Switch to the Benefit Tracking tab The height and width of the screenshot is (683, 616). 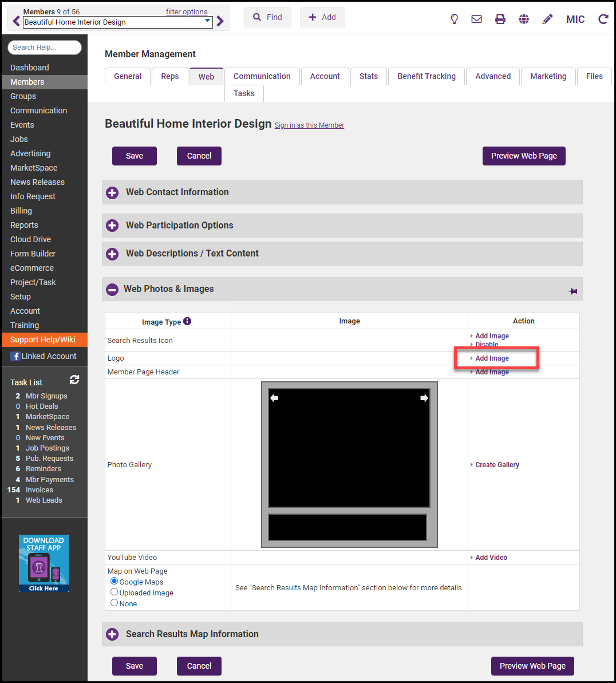tap(427, 76)
